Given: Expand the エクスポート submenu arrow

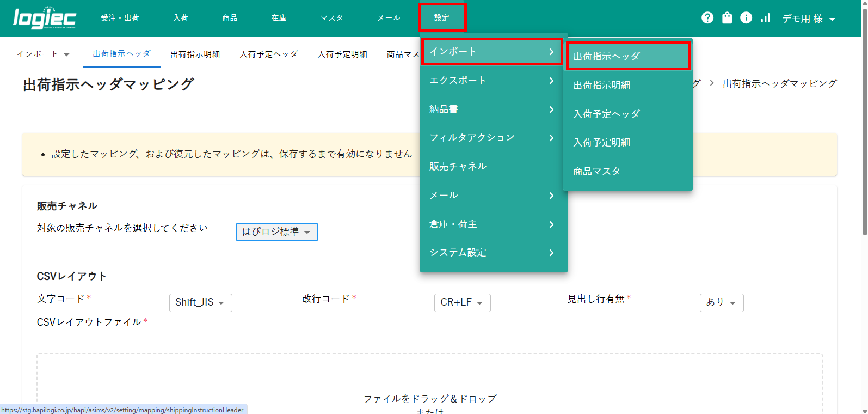Looking at the screenshot, I should tap(551, 81).
